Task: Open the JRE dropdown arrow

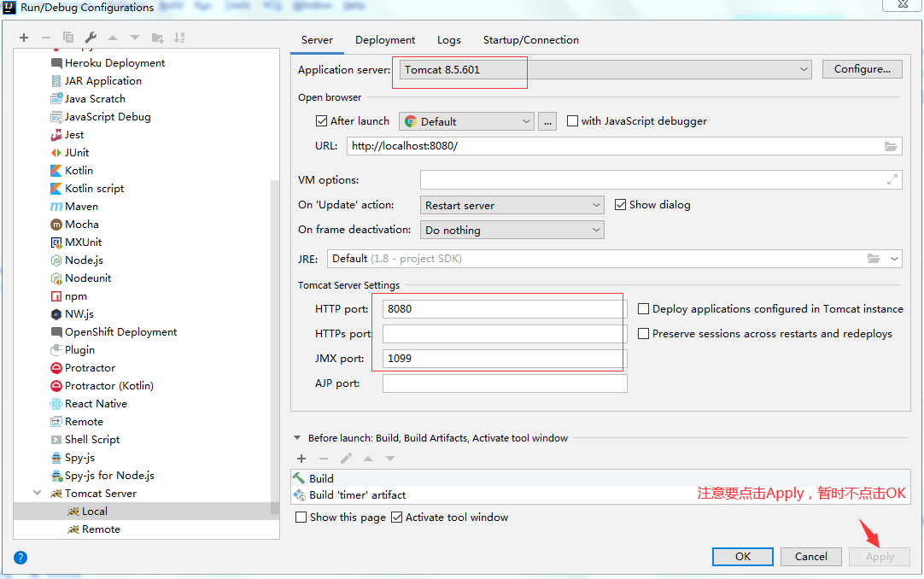Action: pos(894,259)
